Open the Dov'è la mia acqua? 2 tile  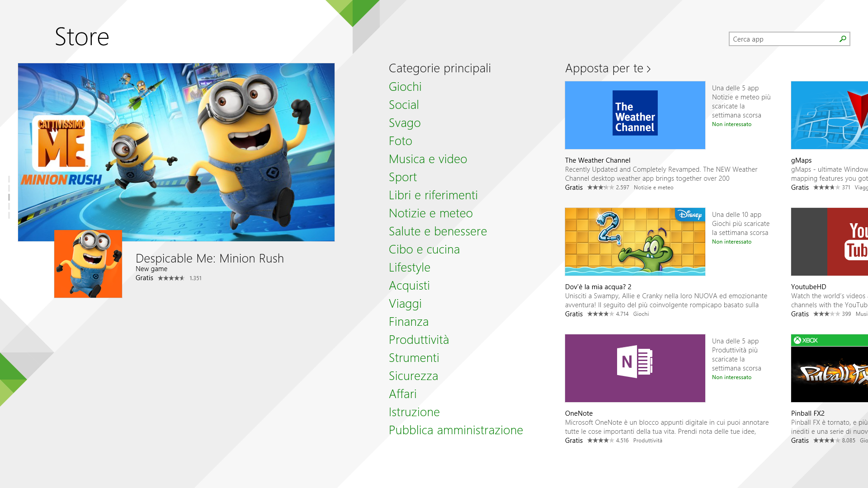(x=635, y=242)
